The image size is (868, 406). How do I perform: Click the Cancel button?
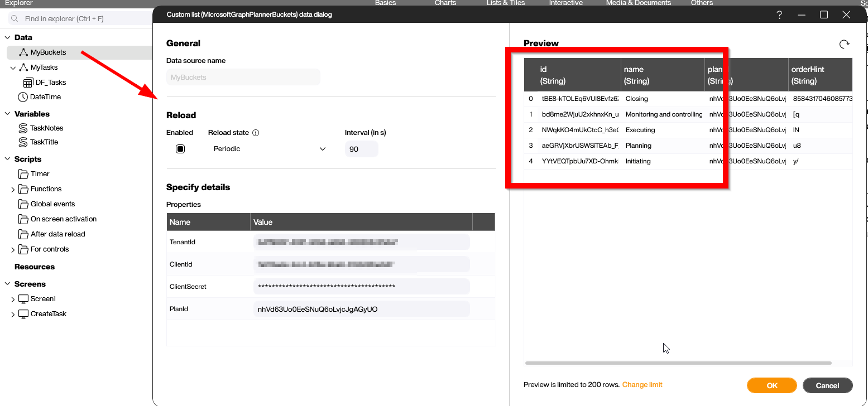(x=828, y=385)
